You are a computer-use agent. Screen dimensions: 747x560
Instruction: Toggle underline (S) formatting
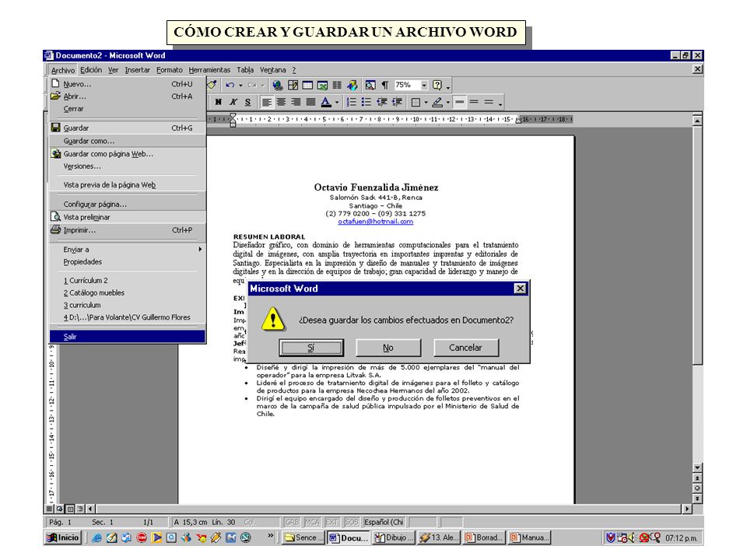coord(247,102)
